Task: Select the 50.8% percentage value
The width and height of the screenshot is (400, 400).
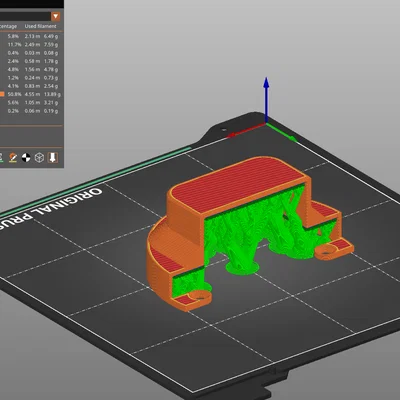Action: pyautogui.click(x=14, y=94)
